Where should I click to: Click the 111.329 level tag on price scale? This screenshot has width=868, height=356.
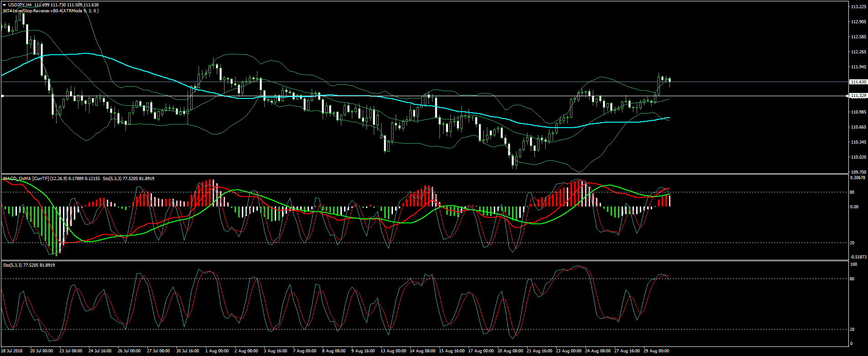[x=858, y=96]
